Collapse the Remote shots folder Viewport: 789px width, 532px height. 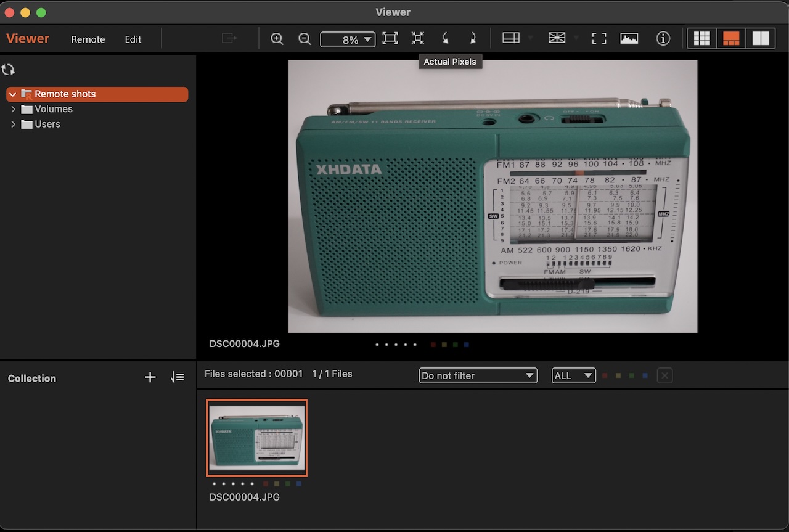12,94
